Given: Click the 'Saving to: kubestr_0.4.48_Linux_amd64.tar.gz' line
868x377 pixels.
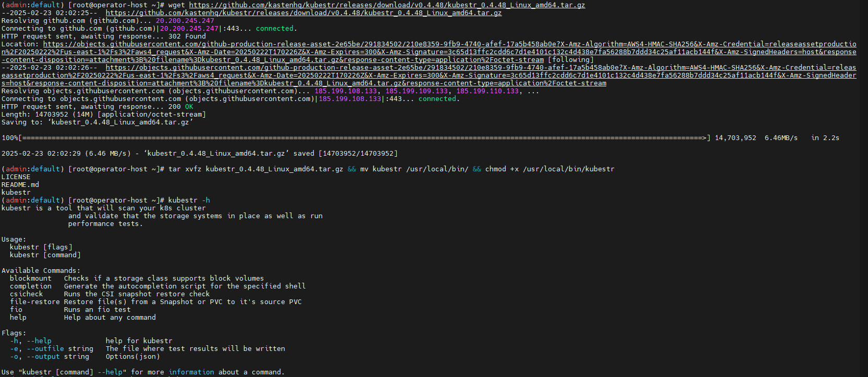Looking at the screenshot, I should (x=97, y=122).
